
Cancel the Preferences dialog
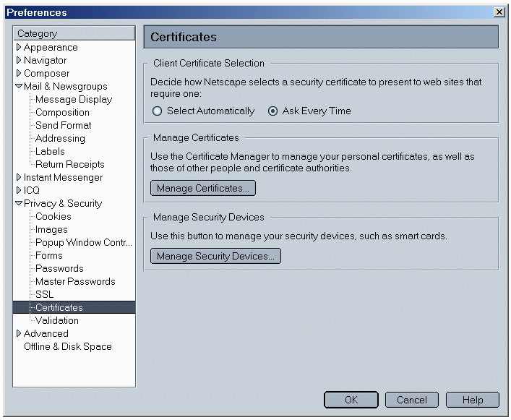411,400
